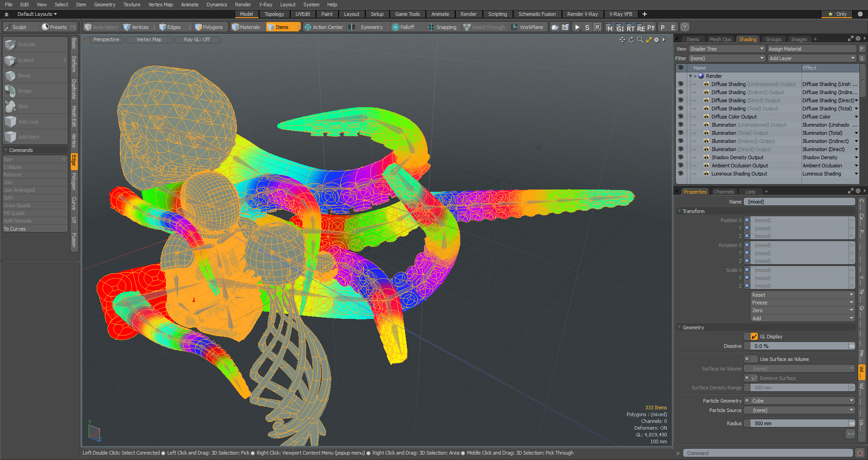Collapse the Transform section
Image resolution: width=868 pixels, height=460 pixels.
[679, 211]
